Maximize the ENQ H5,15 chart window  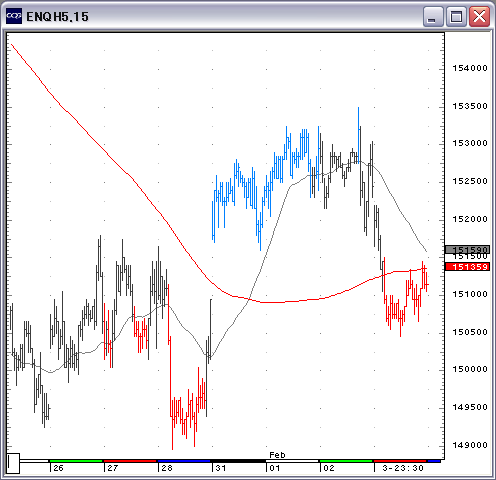pos(456,17)
